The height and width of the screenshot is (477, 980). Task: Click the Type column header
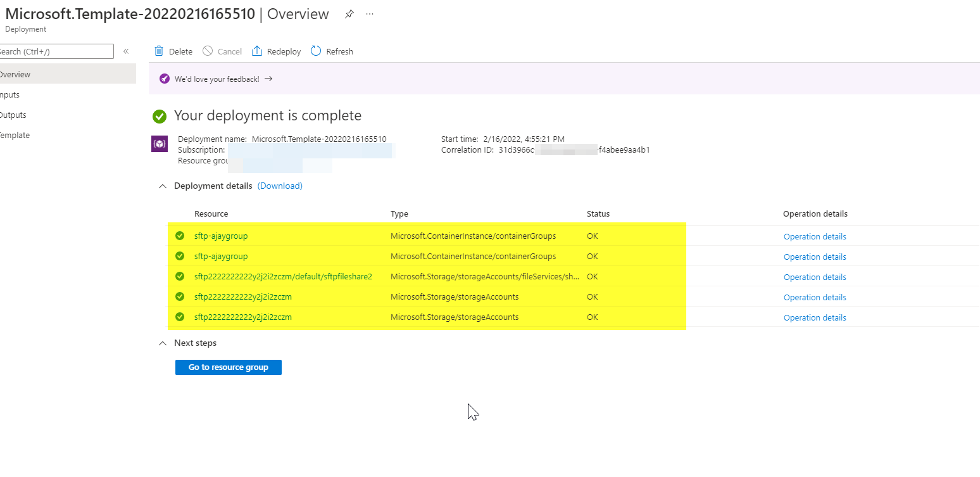[399, 214]
